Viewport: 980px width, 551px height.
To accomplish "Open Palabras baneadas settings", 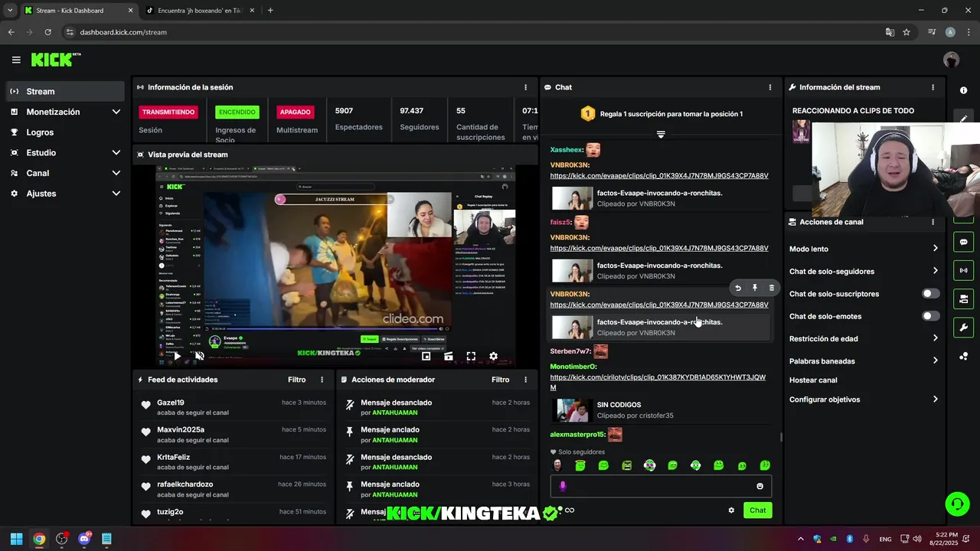I will (x=864, y=361).
